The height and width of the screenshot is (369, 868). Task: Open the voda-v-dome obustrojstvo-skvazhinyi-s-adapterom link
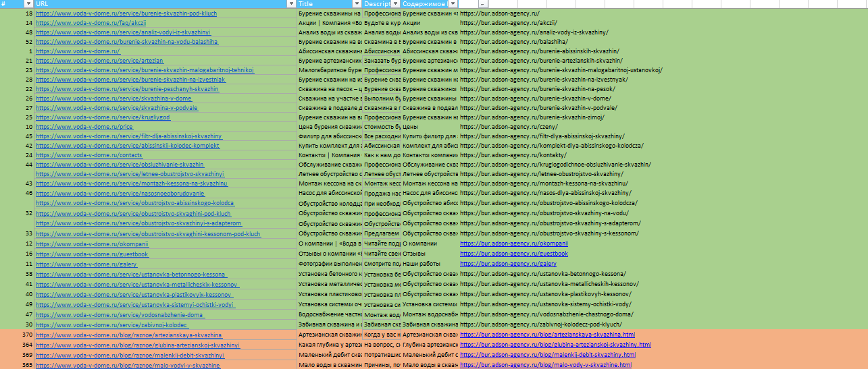coord(139,223)
